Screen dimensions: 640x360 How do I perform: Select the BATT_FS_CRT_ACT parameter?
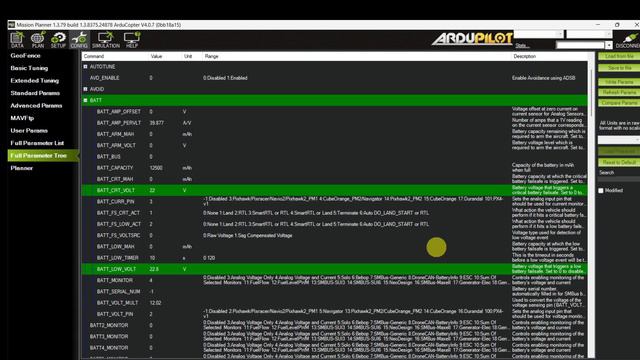[118, 213]
